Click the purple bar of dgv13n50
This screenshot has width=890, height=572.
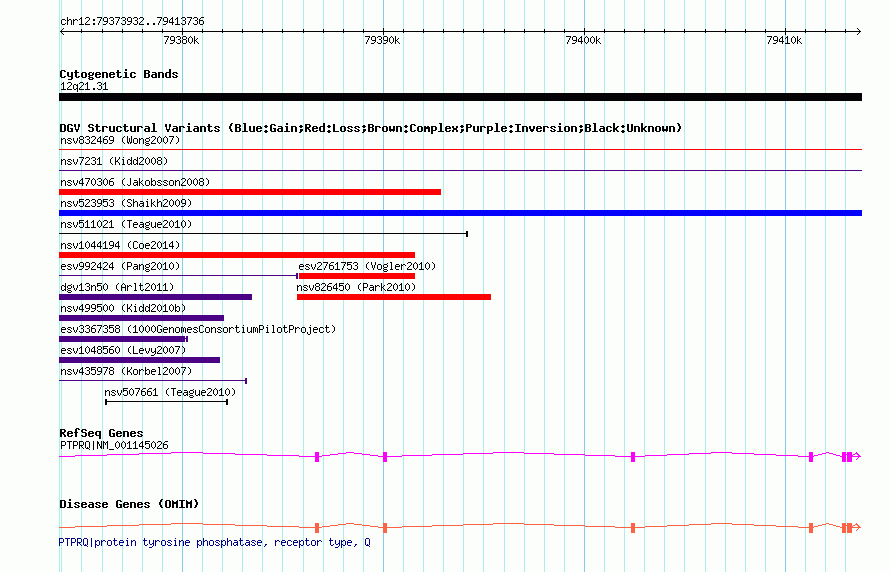click(156, 297)
